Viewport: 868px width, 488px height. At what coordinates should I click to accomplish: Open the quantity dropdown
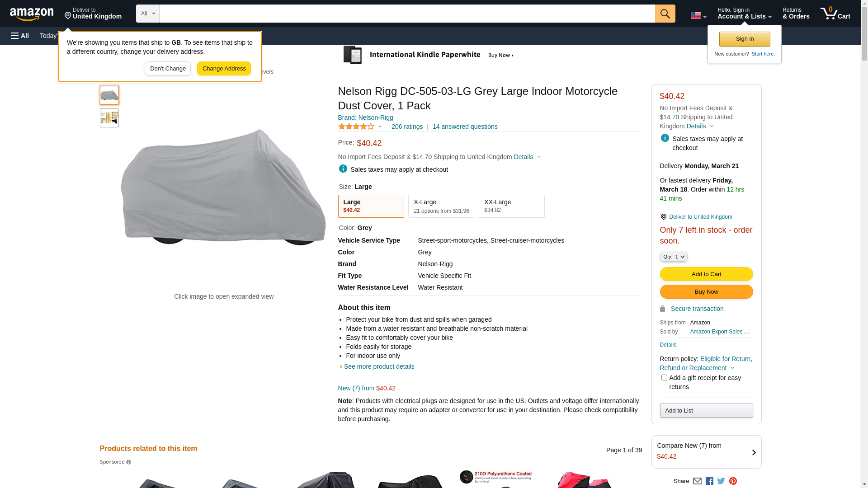(674, 257)
